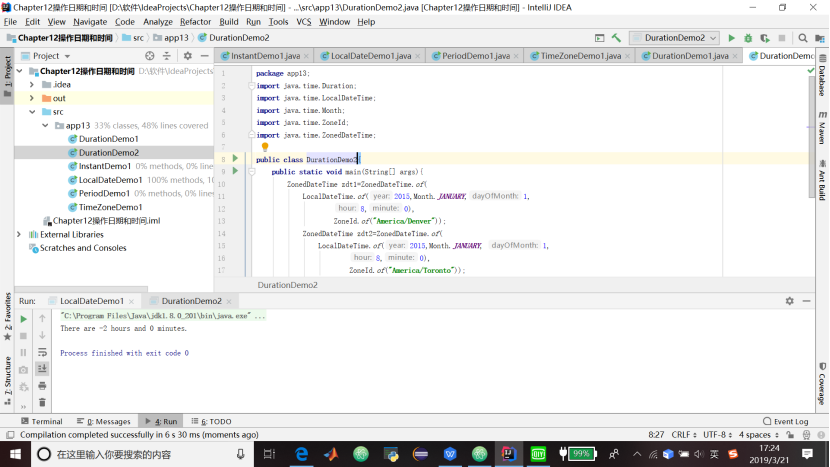Toggle the Database tool window on the right edge

[822, 80]
